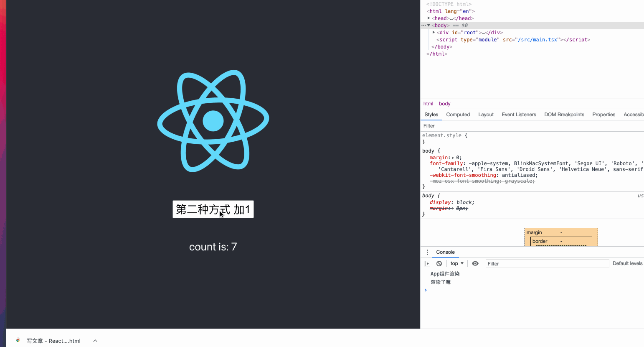Viewport: 644px width, 347px height.
Task: Focus the Console filter field
Action: point(547,263)
